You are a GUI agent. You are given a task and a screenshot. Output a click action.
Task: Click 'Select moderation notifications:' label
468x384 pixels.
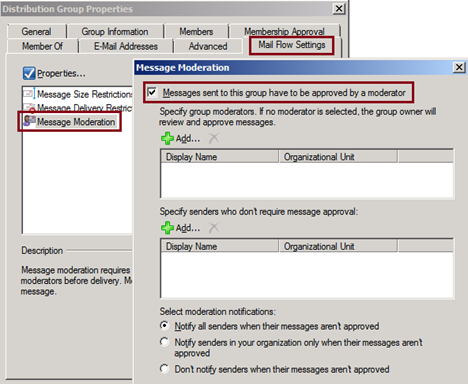(x=217, y=311)
